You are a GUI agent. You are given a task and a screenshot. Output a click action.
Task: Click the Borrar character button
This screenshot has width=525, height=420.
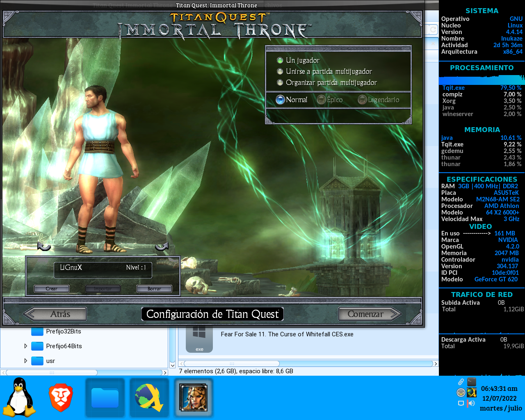tap(154, 289)
